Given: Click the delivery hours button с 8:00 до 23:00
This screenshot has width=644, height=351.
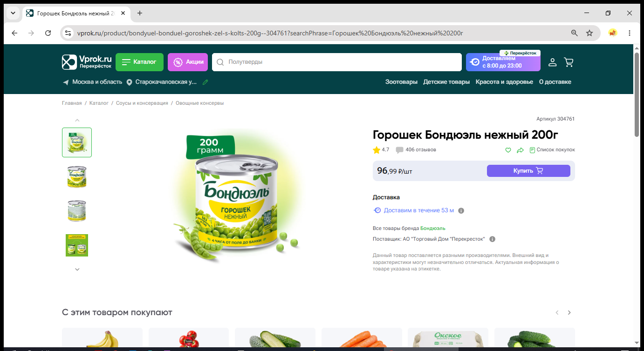Looking at the screenshot, I should point(503,62).
